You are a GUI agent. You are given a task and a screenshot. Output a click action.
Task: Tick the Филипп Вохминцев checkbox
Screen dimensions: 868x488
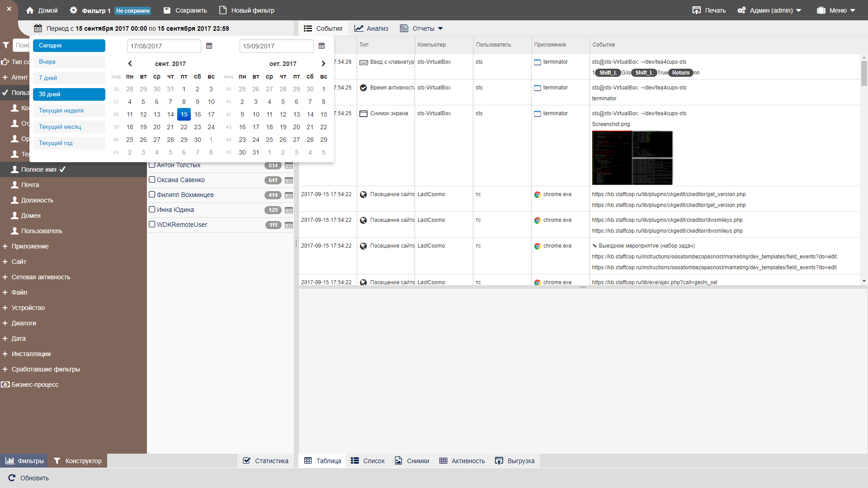click(152, 195)
